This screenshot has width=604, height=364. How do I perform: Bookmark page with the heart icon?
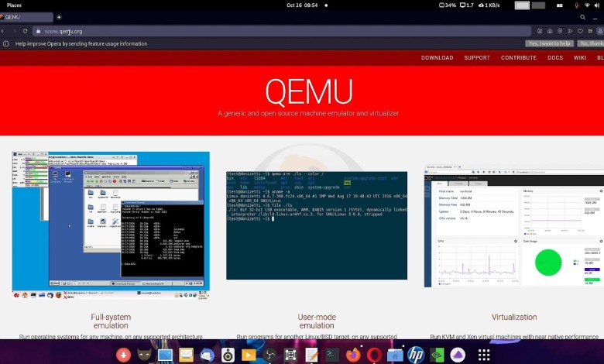580,31
